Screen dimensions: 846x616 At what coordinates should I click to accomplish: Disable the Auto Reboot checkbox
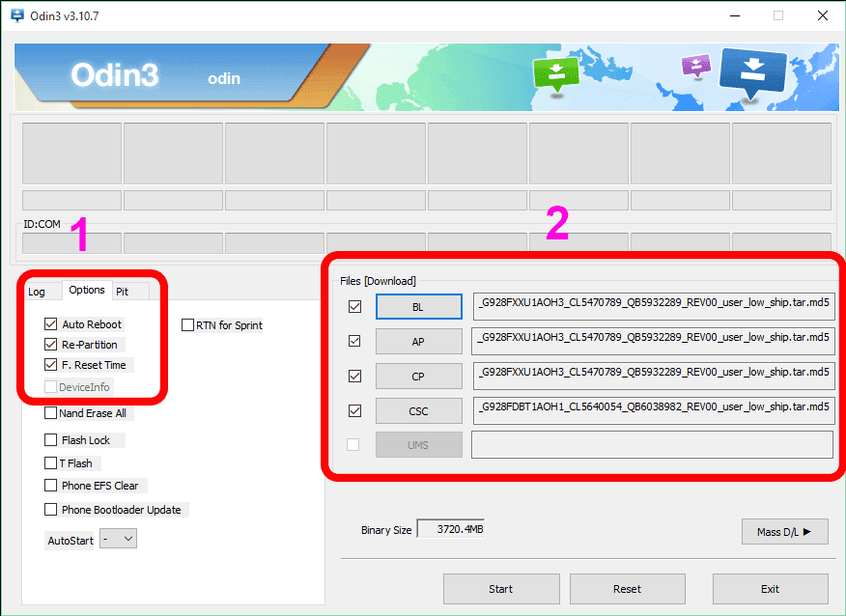[x=51, y=324]
